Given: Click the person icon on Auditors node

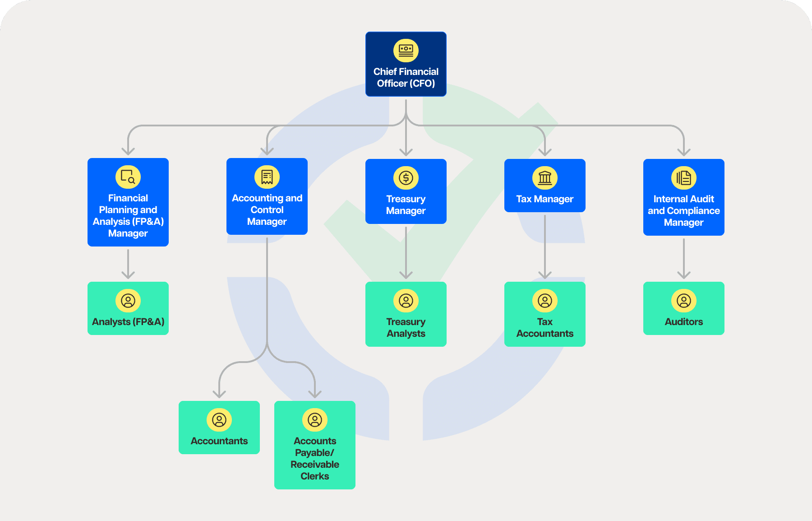Looking at the screenshot, I should (683, 300).
